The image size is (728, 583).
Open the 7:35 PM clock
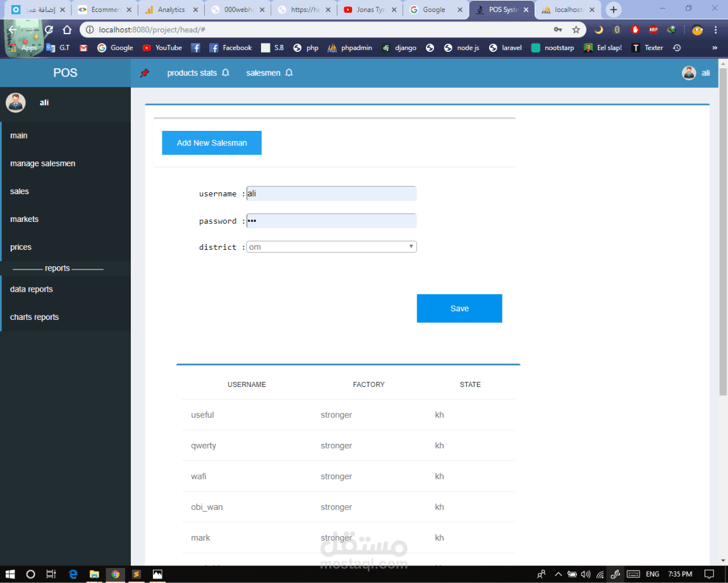680,574
